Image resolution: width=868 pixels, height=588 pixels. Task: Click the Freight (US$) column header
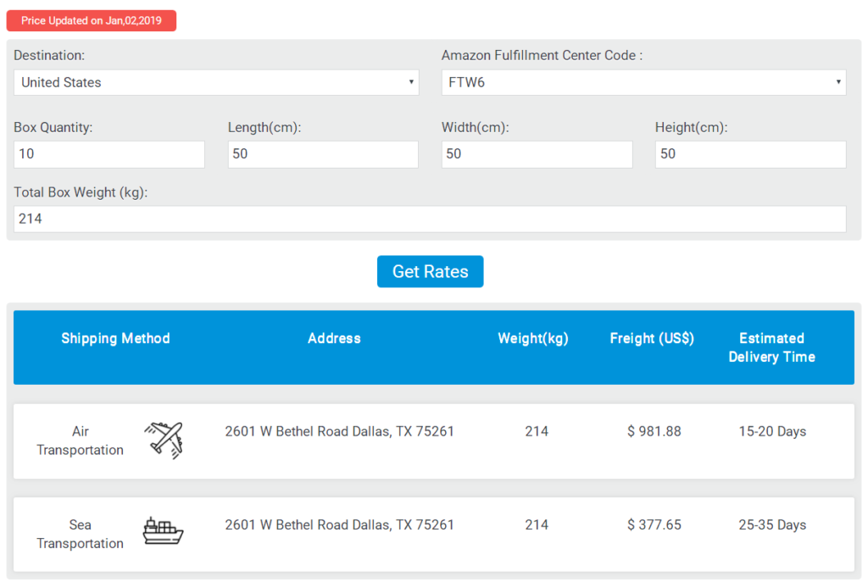pos(652,338)
